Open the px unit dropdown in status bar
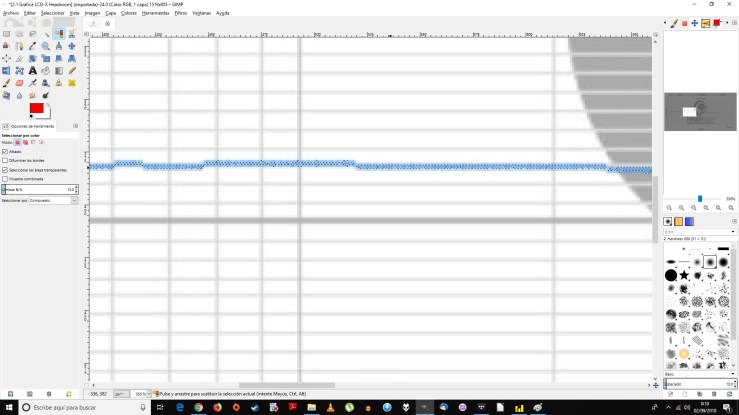This screenshot has height=415, width=739. [x=121, y=394]
